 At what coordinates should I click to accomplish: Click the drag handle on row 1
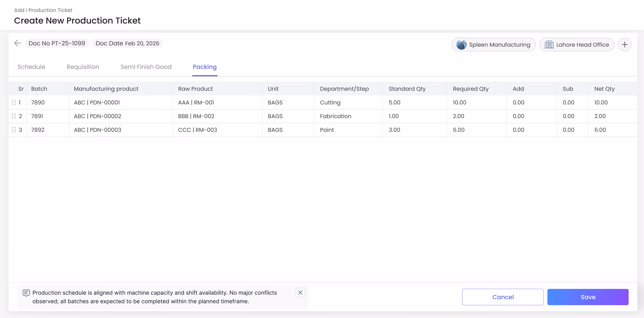tap(14, 103)
